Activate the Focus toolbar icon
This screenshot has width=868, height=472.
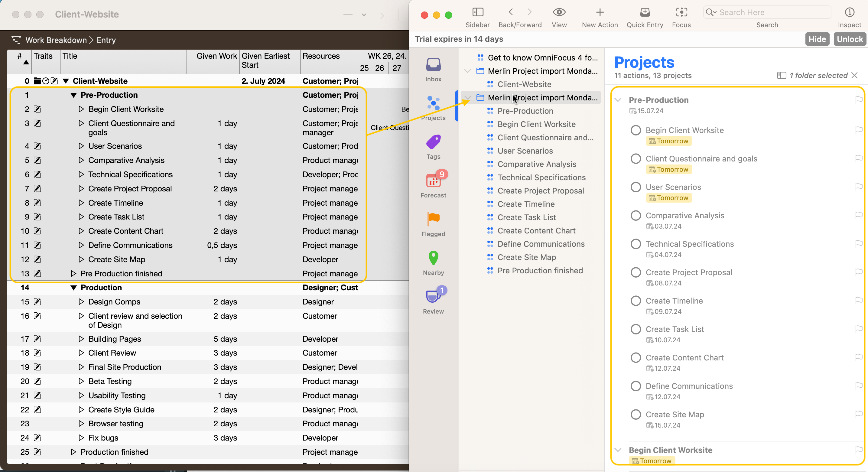coord(681,12)
